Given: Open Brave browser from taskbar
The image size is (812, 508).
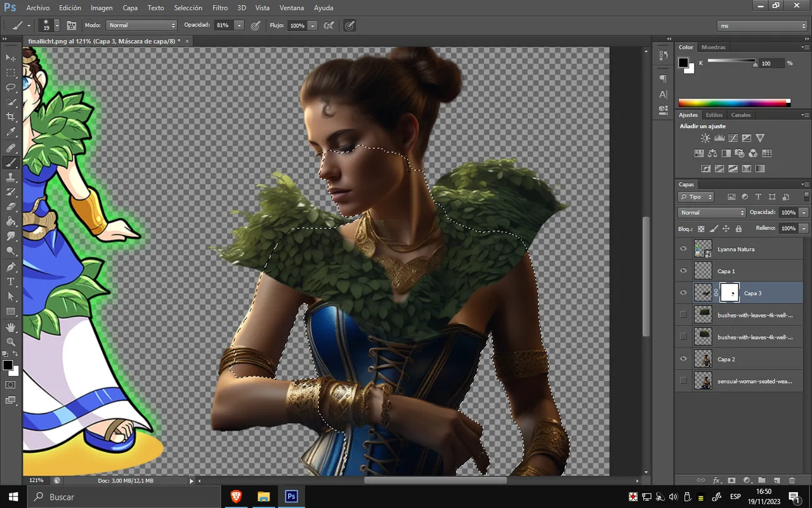Looking at the screenshot, I should (x=236, y=497).
